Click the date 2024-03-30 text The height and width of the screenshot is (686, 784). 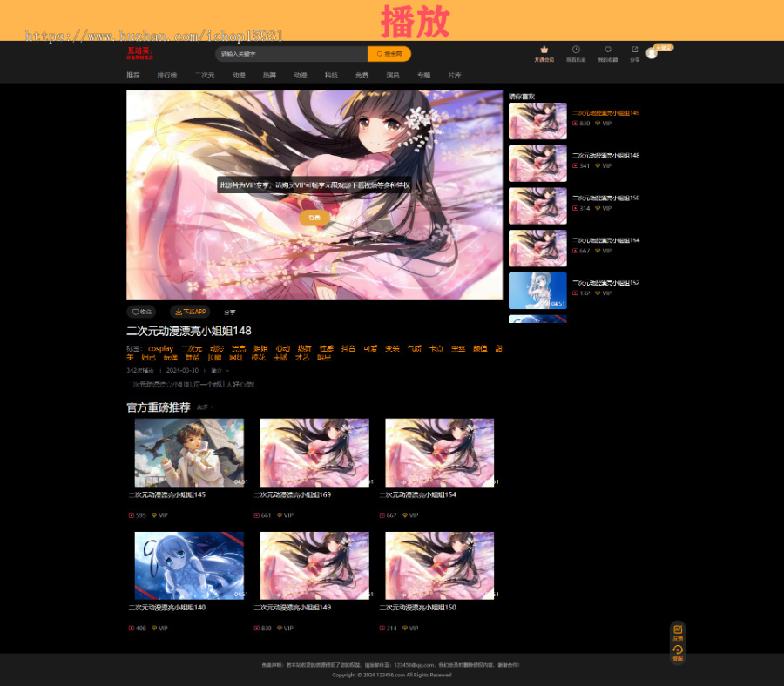click(183, 371)
